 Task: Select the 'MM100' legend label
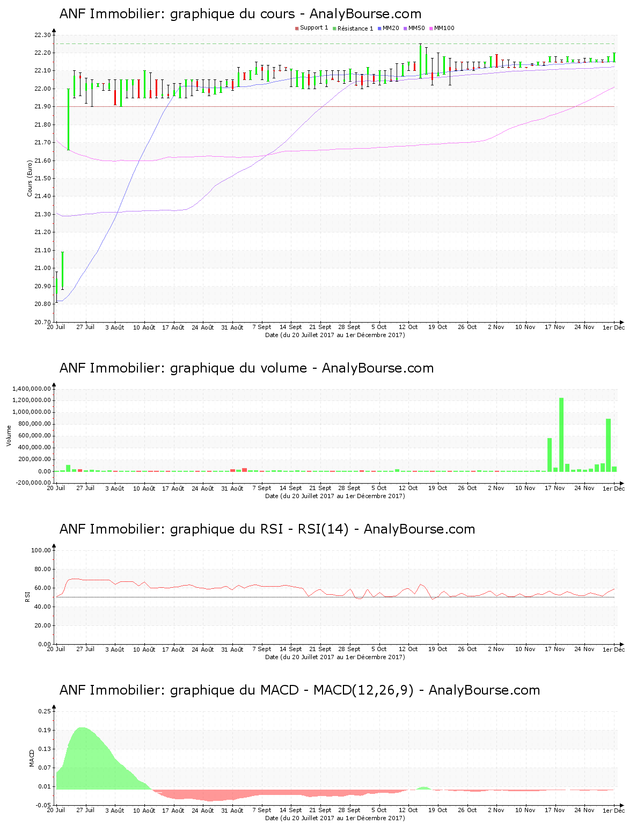tap(444, 28)
